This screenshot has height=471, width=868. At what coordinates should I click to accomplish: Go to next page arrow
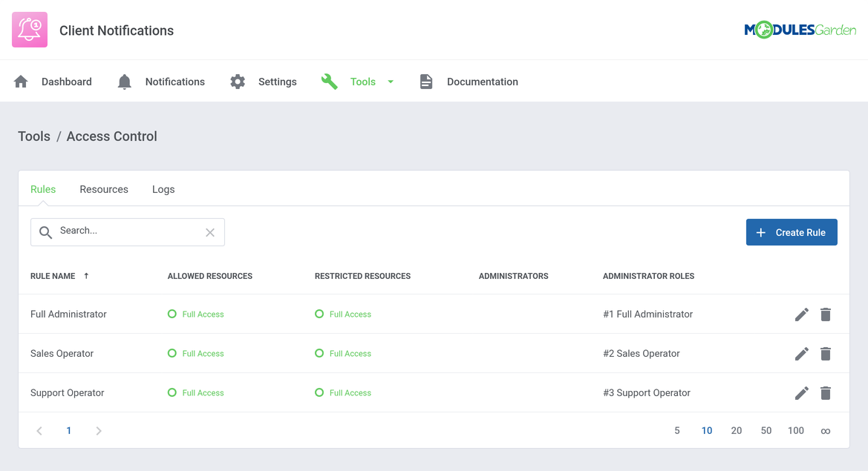click(99, 431)
